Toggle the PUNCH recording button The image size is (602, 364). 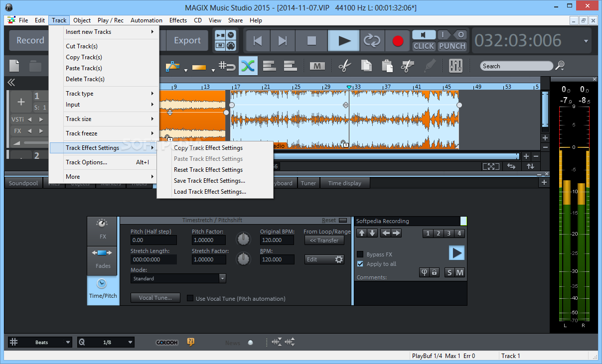pyautogui.click(x=452, y=46)
